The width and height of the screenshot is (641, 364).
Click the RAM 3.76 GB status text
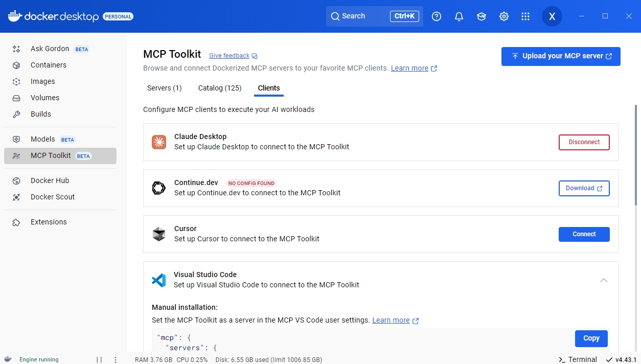pyautogui.click(x=153, y=360)
